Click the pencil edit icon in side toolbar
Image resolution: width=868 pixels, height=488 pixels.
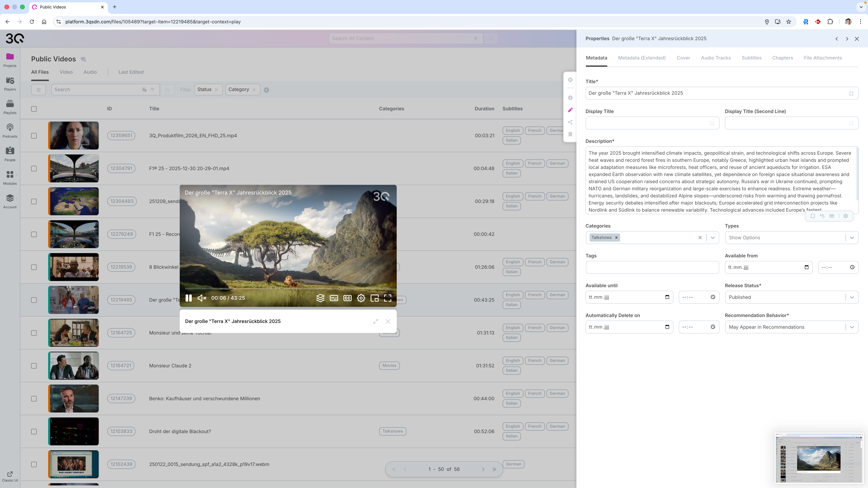coord(570,110)
